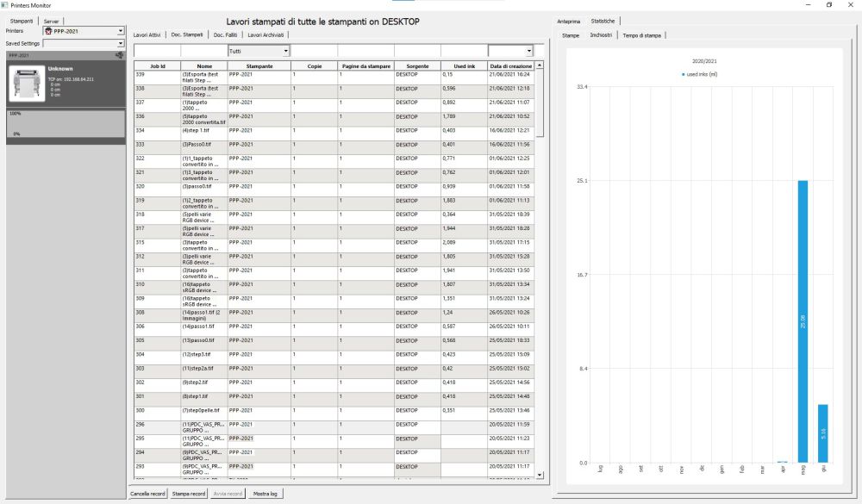The height and width of the screenshot is (504, 862).
Task: Click the used inks (ml) chart legend
Action: (x=699, y=74)
